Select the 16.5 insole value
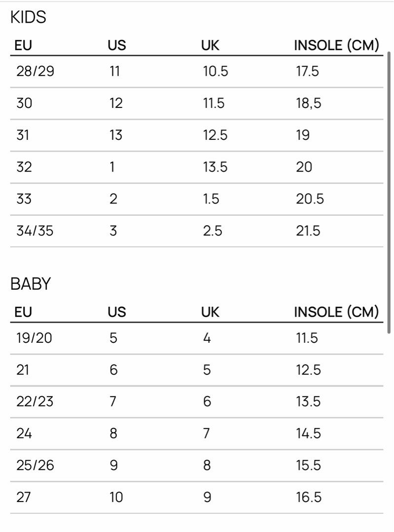The image size is (394, 532). [x=308, y=497]
